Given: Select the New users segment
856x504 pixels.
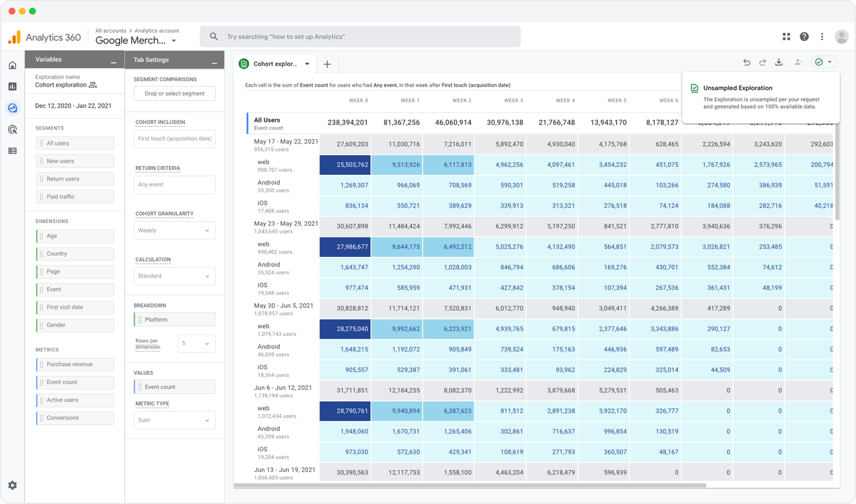Looking at the screenshot, I should pyautogui.click(x=75, y=161).
